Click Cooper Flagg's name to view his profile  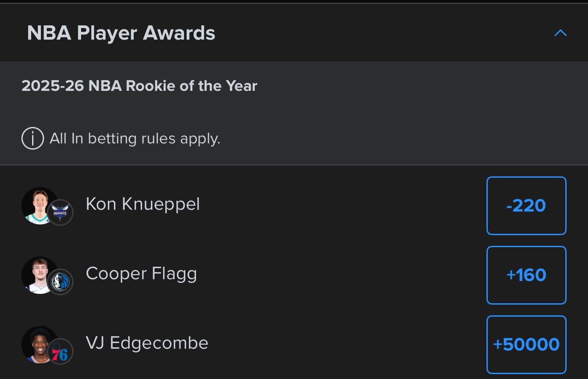point(141,273)
